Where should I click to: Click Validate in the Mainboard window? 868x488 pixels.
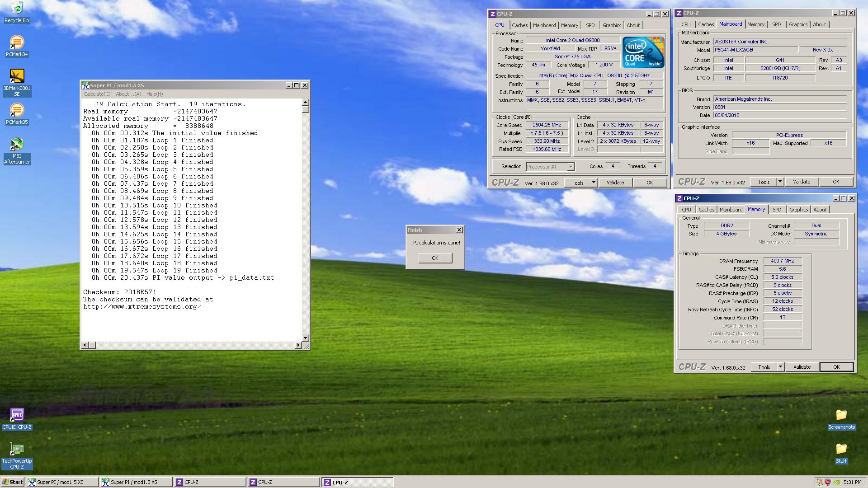click(x=802, y=182)
